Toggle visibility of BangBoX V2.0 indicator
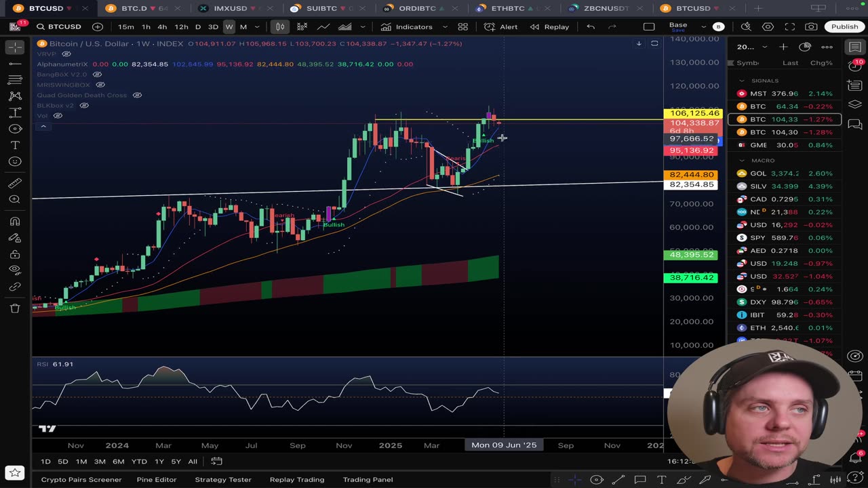Viewport: 868px width, 488px height. pyautogui.click(x=97, y=74)
